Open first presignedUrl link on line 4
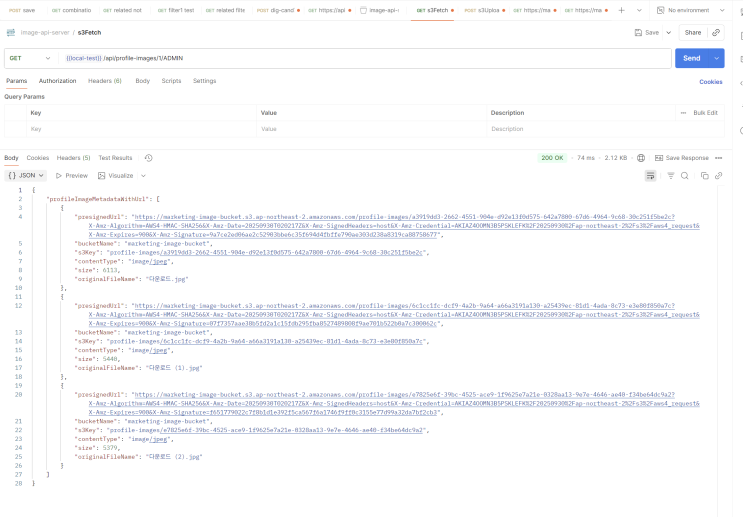Image resolution: width=743 pixels, height=517 pixels. (394, 226)
